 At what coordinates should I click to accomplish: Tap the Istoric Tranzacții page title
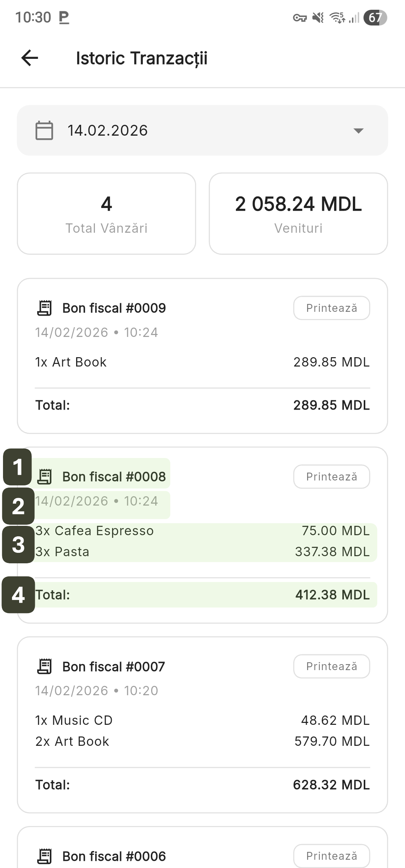(141, 58)
